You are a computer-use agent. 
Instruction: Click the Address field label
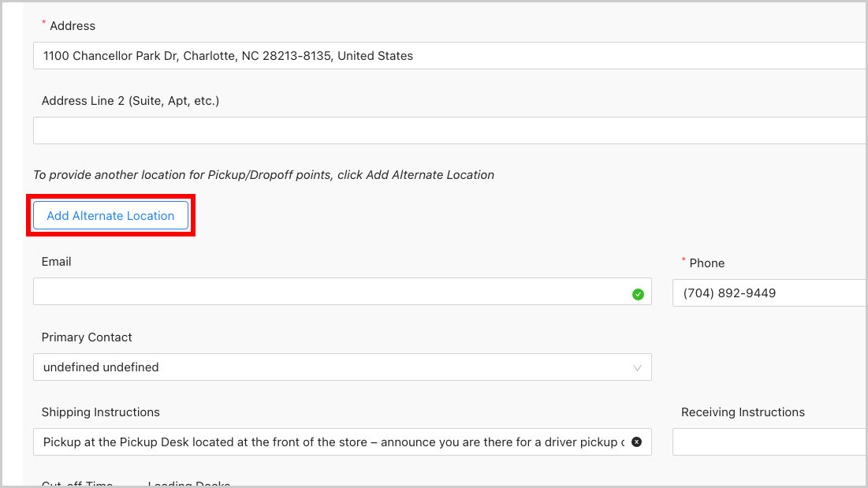(x=73, y=26)
